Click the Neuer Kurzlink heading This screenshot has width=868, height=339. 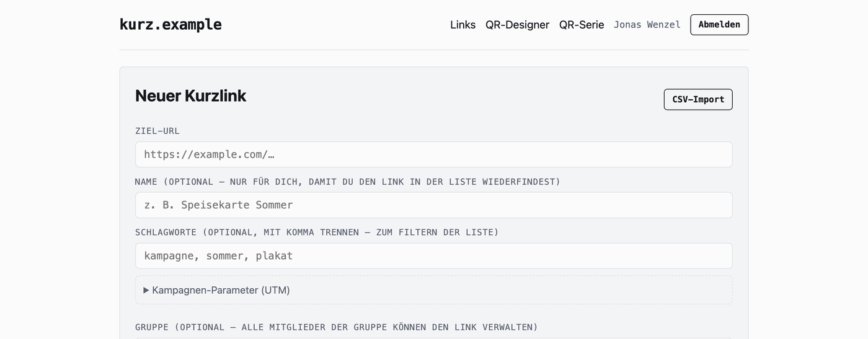tap(191, 96)
